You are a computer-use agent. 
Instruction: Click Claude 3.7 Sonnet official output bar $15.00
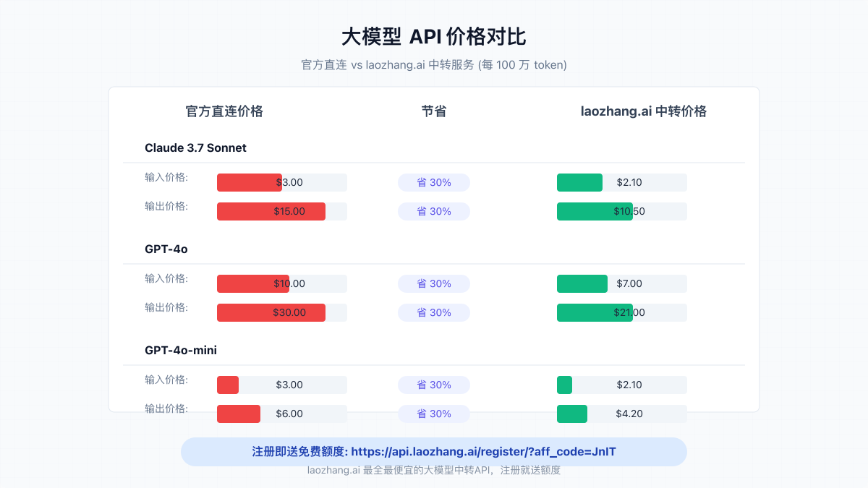(x=282, y=211)
